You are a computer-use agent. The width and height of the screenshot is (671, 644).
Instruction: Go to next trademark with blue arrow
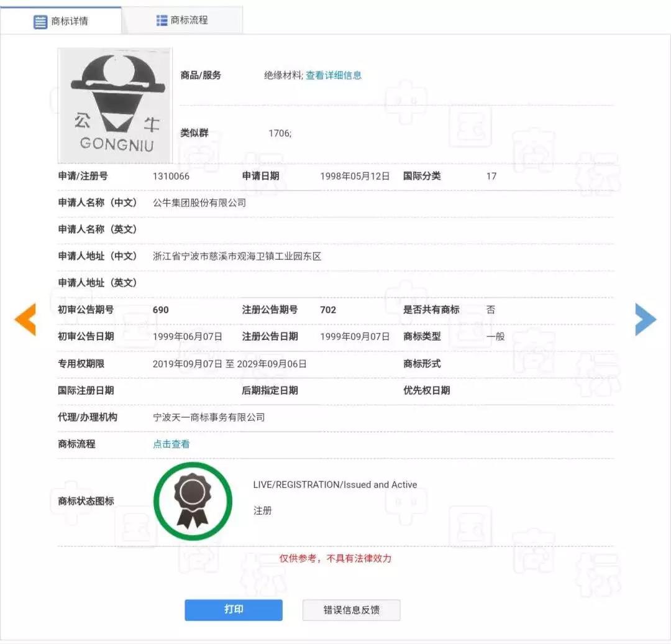[646, 319]
